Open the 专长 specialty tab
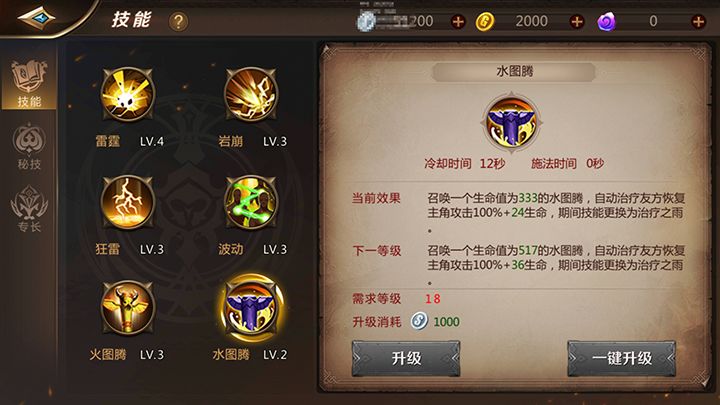This screenshot has height=405, width=720. (29, 208)
